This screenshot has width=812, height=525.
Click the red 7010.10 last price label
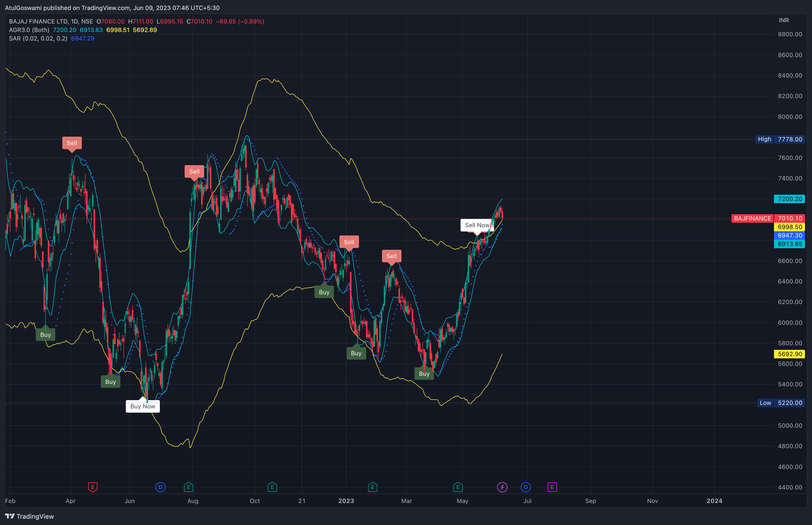click(789, 218)
